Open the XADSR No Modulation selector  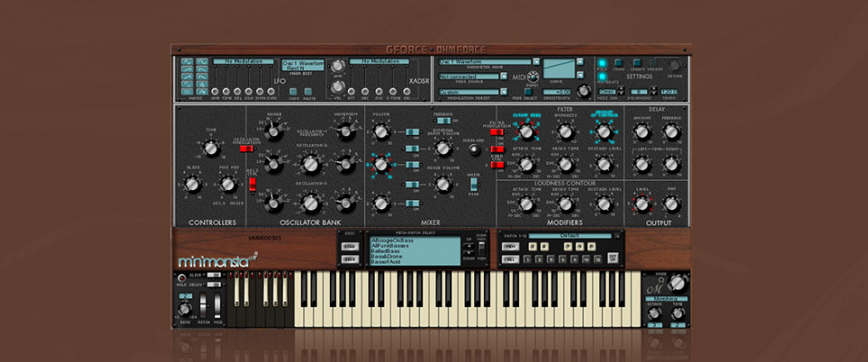[x=380, y=62]
